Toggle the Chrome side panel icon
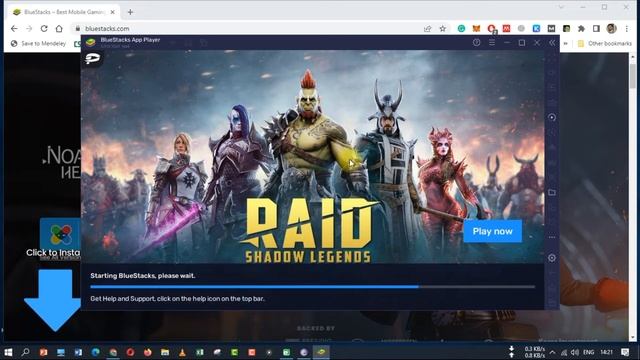This screenshot has width=640, height=360. (596, 29)
